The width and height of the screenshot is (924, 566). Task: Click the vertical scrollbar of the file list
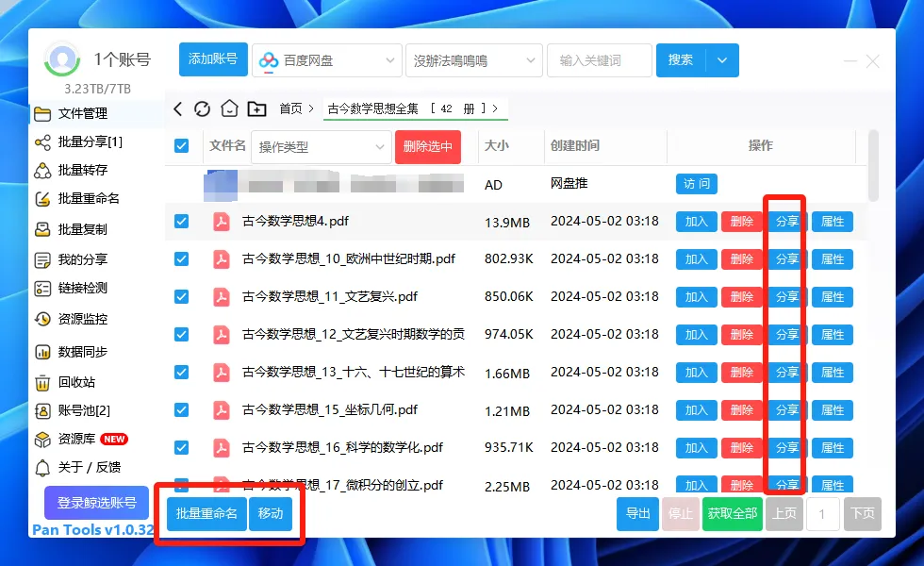pyautogui.click(x=873, y=166)
